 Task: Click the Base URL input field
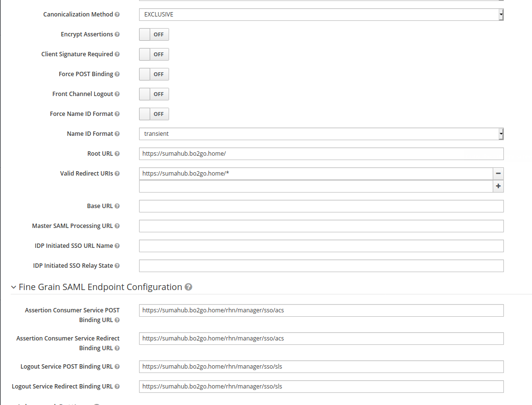321,206
